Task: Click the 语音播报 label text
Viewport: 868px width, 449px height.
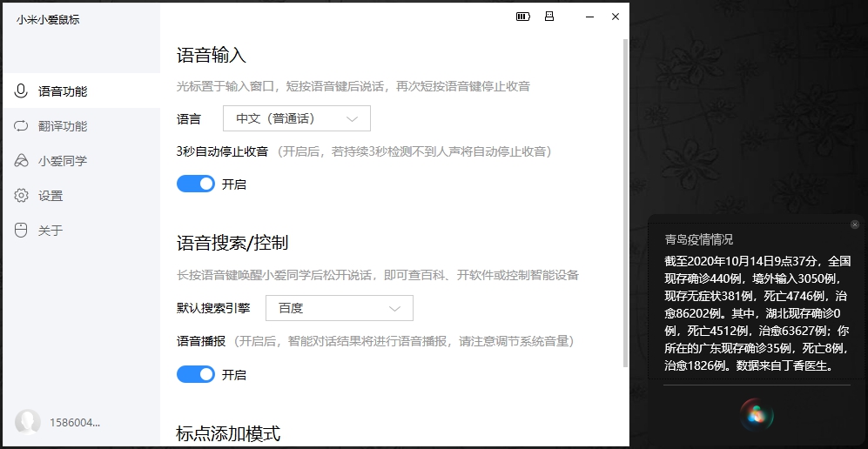Action: coord(201,341)
